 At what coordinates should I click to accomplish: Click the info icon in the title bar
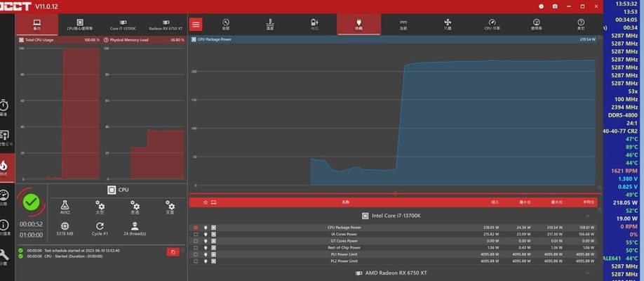coord(541,6)
